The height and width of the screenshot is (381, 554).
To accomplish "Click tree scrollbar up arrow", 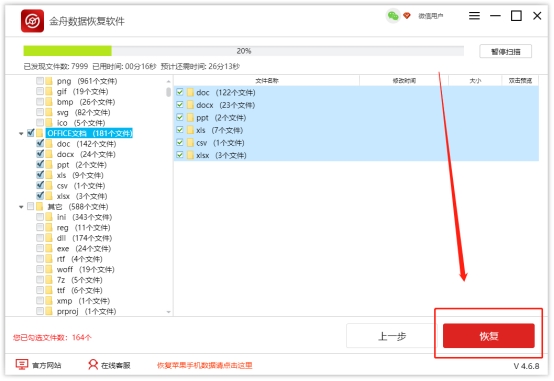I will (169, 81).
